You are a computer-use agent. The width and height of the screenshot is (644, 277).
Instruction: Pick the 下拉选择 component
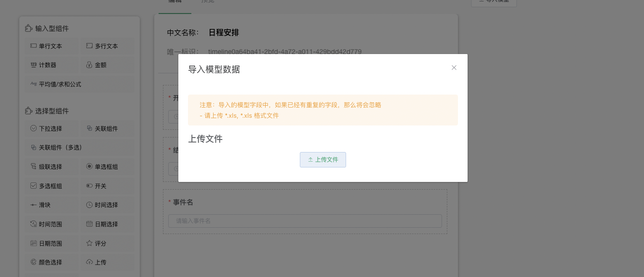tap(52, 129)
